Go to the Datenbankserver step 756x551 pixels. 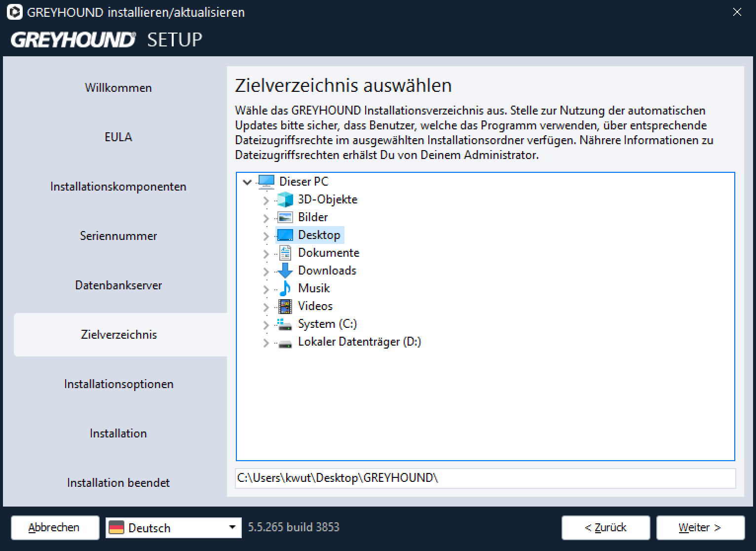(118, 285)
